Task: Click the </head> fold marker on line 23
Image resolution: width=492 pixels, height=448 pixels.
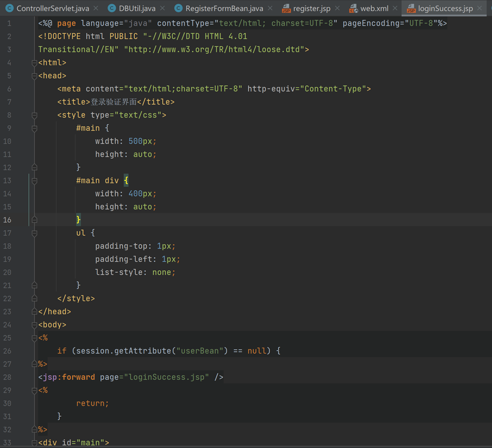Action: point(34,312)
